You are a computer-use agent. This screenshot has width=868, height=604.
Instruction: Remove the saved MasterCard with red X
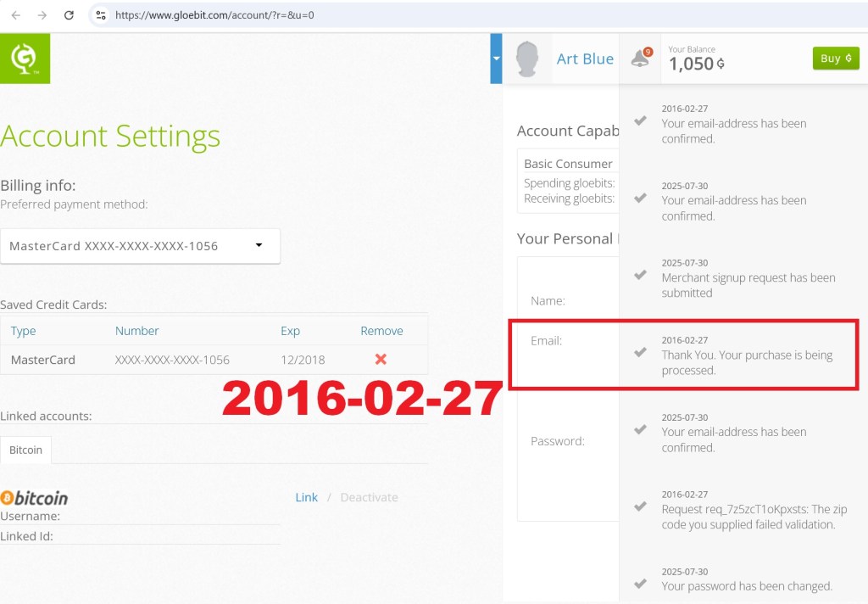[381, 360]
